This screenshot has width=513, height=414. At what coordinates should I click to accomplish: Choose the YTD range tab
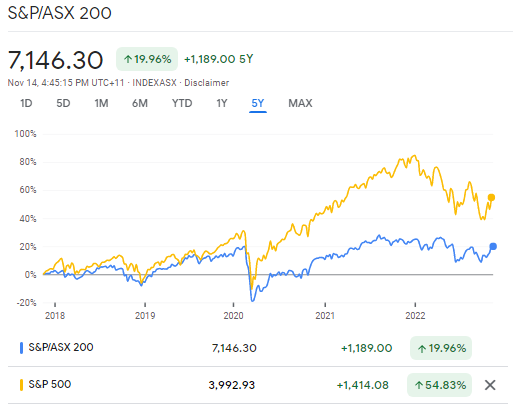coord(182,103)
